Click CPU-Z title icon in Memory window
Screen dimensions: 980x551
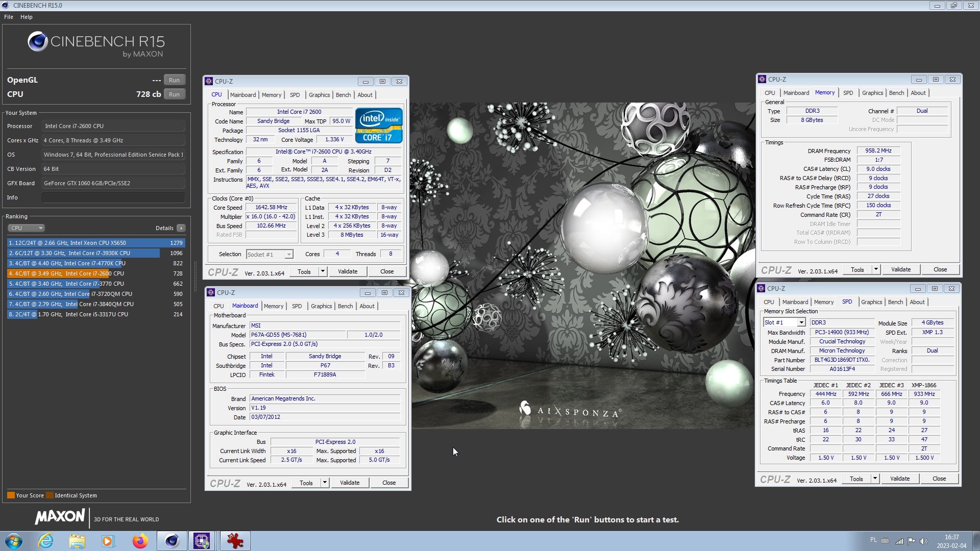(x=762, y=79)
